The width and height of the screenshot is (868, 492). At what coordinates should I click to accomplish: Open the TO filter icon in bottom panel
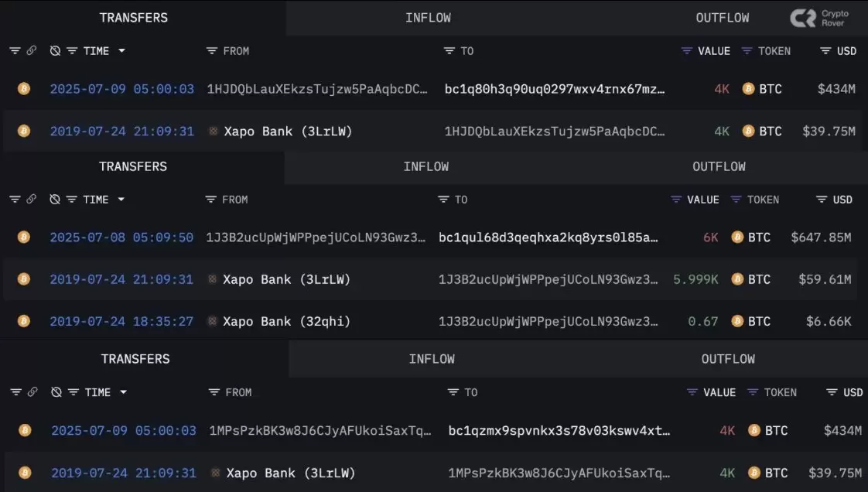coord(453,392)
